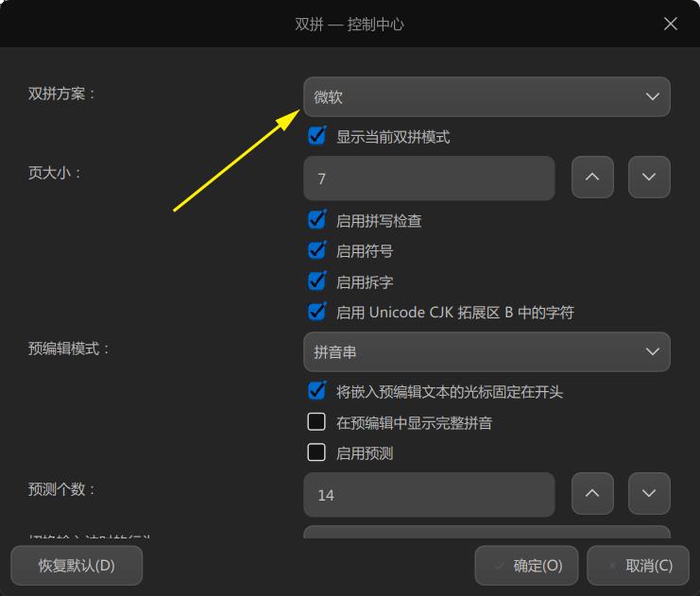Image resolution: width=700 pixels, height=596 pixels.
Task: Increase 预测个数 with the up arrow
Action: 592,493
